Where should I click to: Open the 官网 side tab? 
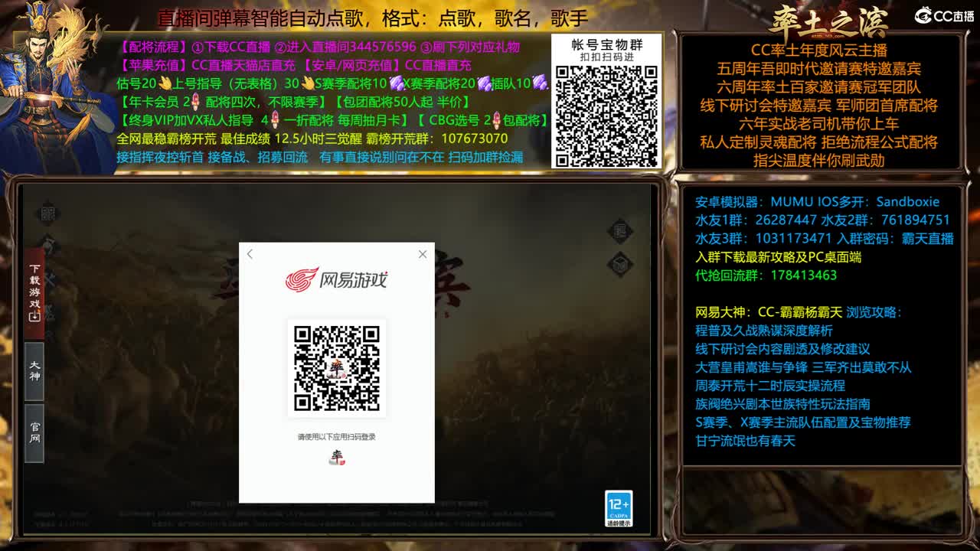click(x=34, y=433)
